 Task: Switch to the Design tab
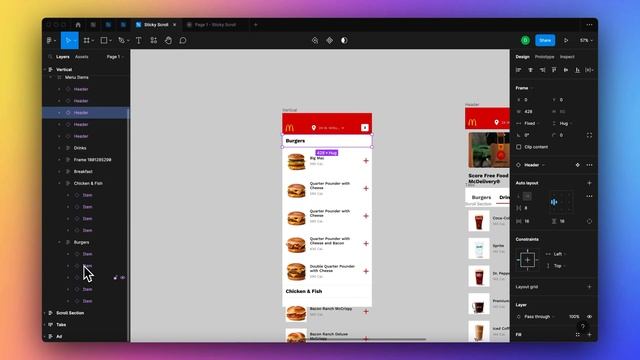(522, 57)
